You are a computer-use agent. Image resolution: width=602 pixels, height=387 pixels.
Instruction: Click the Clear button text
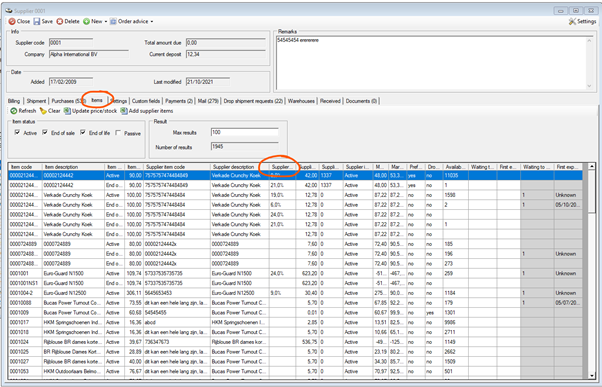[x=54, y=111]
